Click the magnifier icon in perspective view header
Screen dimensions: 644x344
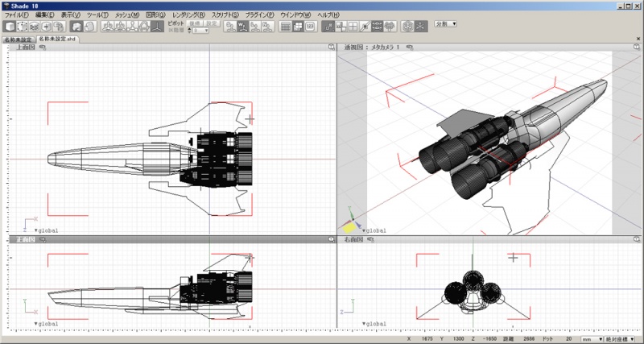tap(637, 48)
